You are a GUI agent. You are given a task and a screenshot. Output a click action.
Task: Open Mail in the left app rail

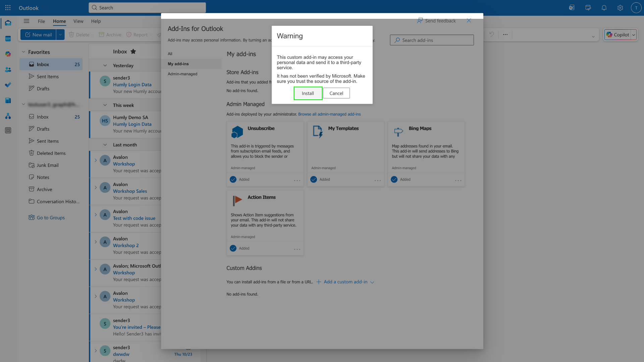(x=8, y=23)
